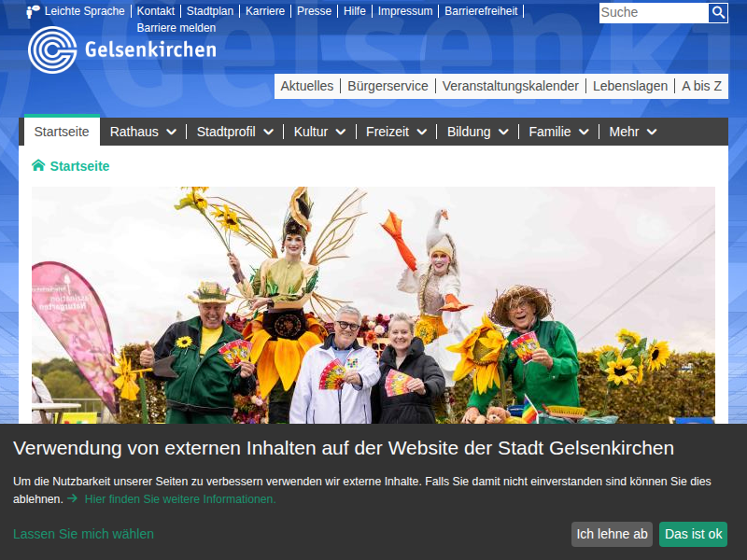The width and height of the screenshot is (747, 560).
Task: Open the Stadtplan link
Action: click(x=210, y=11)
